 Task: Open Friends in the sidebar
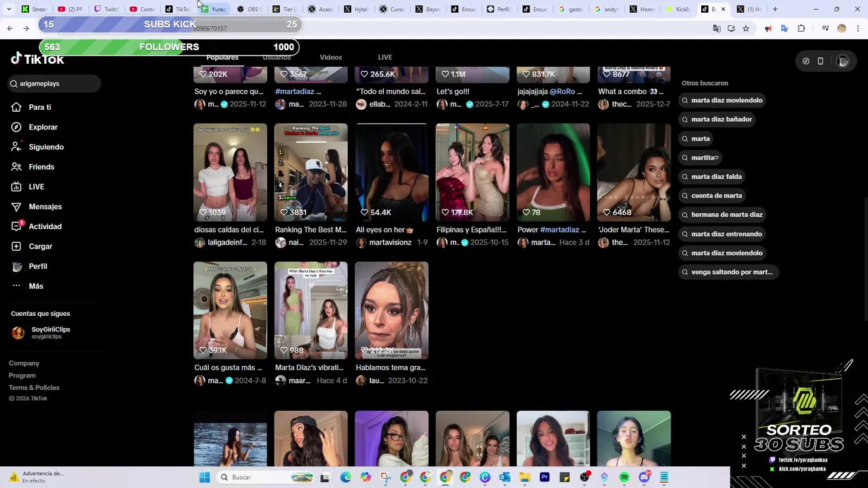(41, 167)
